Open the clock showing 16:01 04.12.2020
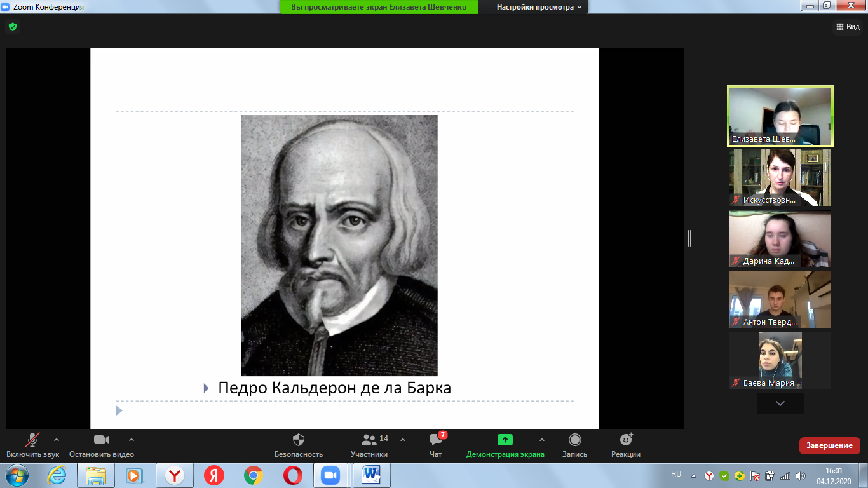Viewport: 868px width, 488px height. (834, 475)
